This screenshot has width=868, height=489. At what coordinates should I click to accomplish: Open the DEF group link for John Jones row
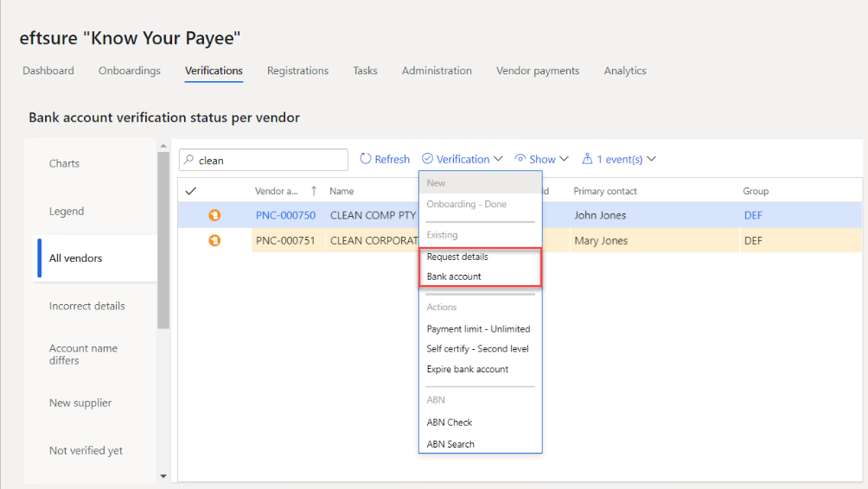753,215
